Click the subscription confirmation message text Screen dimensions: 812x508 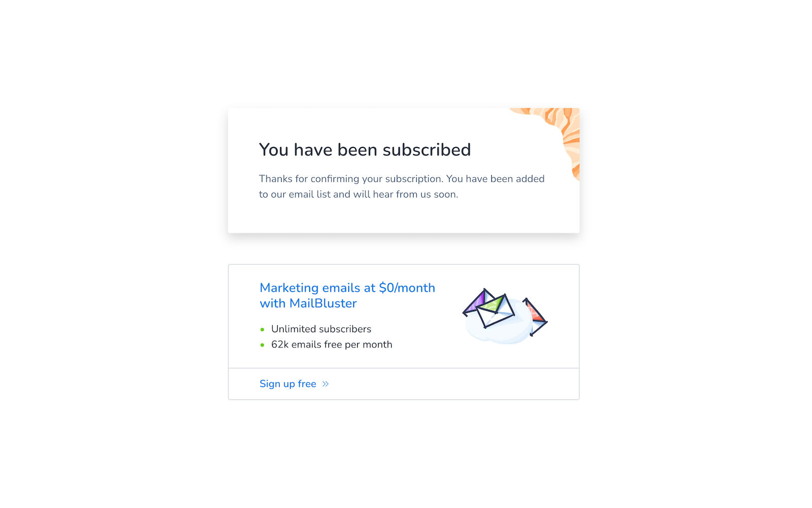pyautogui.click(x=401, y=186)
